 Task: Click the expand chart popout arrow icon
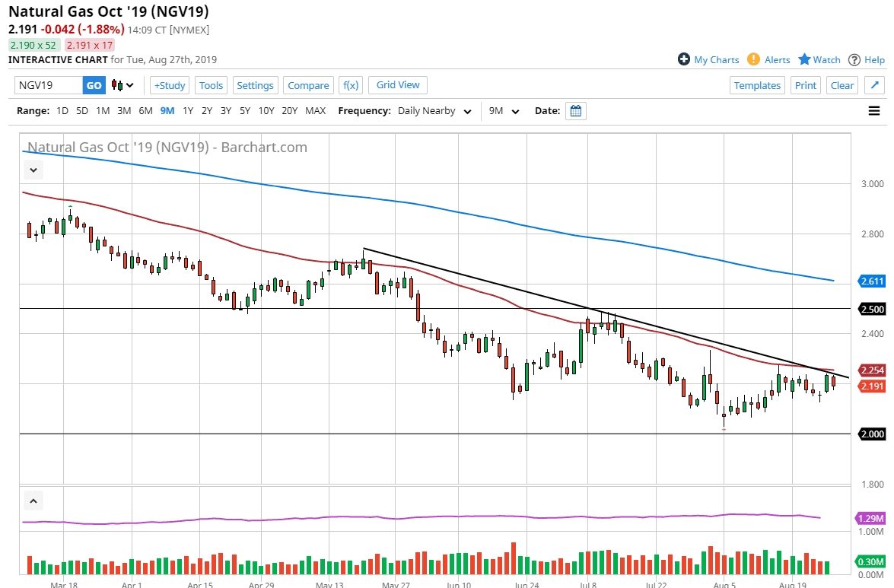(874, 85)
